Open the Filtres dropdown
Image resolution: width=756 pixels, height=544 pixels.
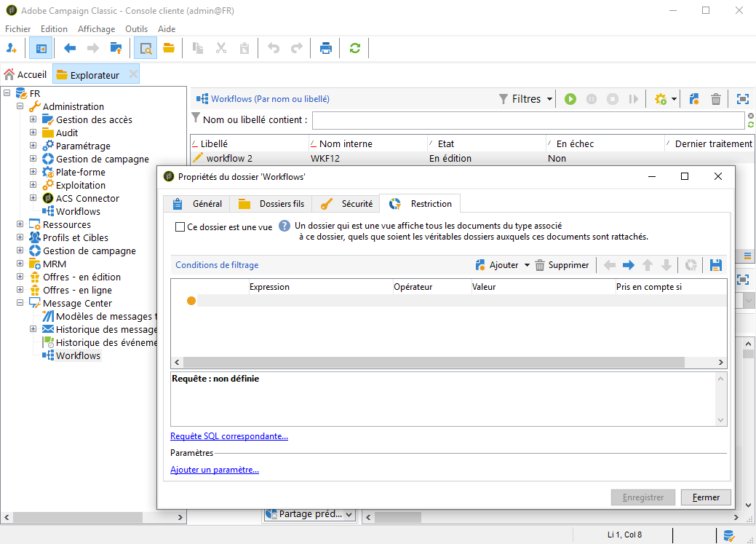pyautogui.click(x=525, y=99)
